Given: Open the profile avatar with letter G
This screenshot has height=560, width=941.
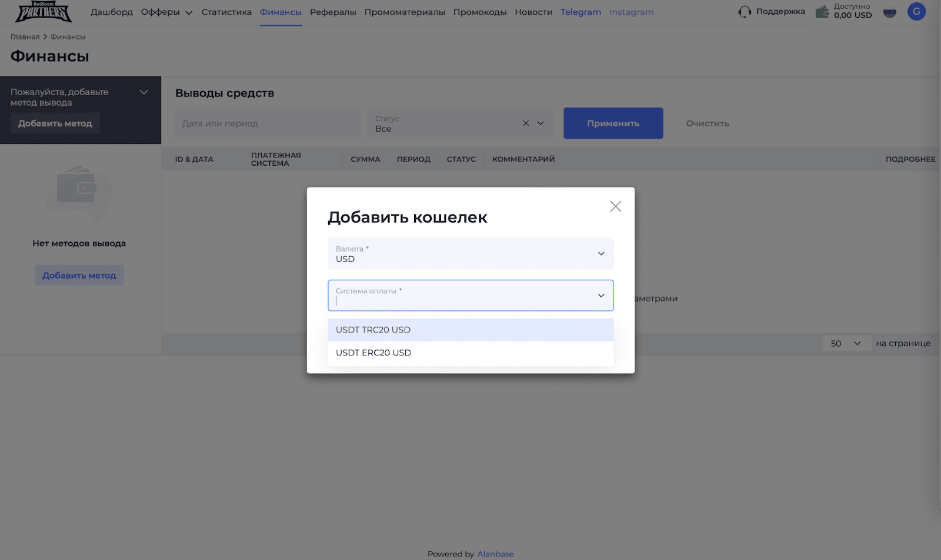Looking at the screenshot, I should point(916,11).
